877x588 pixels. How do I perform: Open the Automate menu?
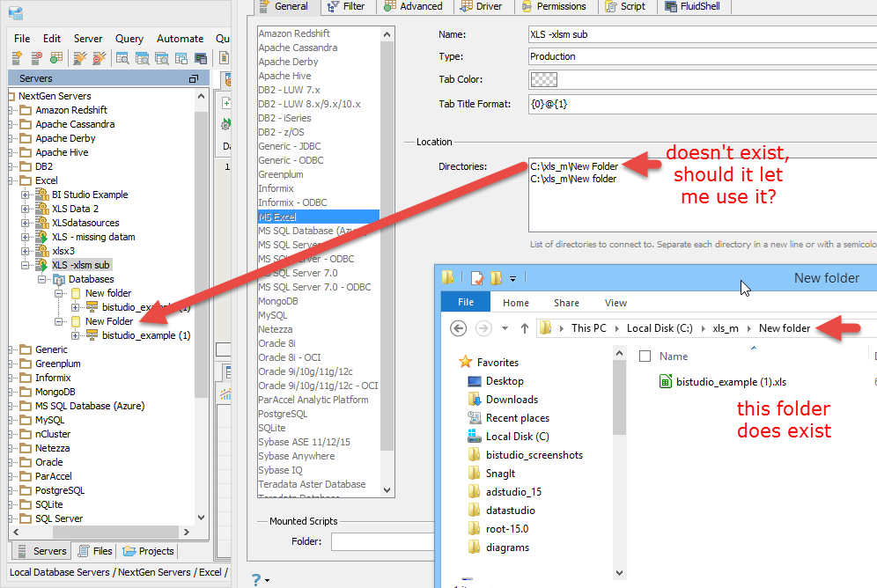[x=181, y=39]
